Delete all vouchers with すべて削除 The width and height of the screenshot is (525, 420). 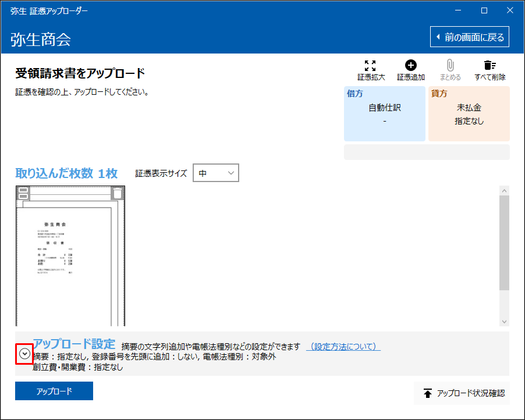click(x=490, y=70)
